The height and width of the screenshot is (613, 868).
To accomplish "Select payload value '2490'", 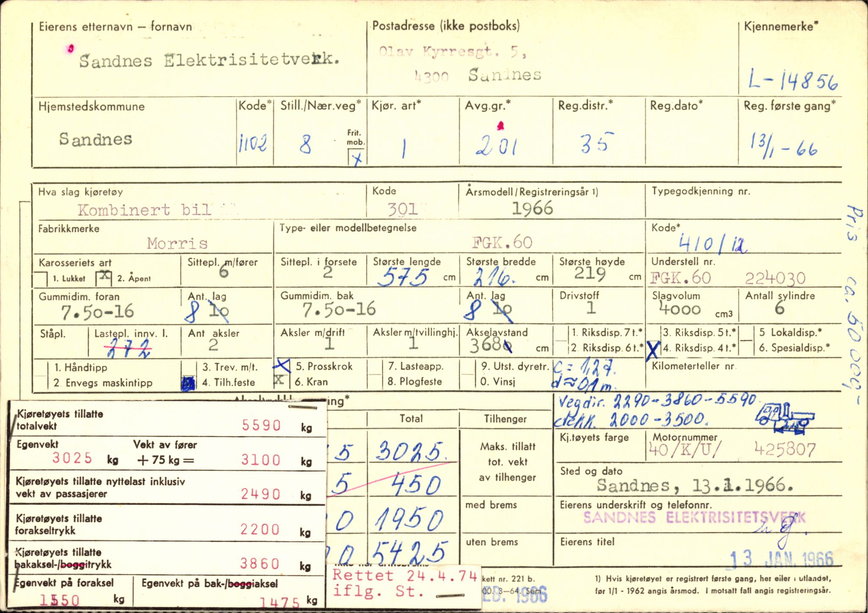I will pos(261,494).
